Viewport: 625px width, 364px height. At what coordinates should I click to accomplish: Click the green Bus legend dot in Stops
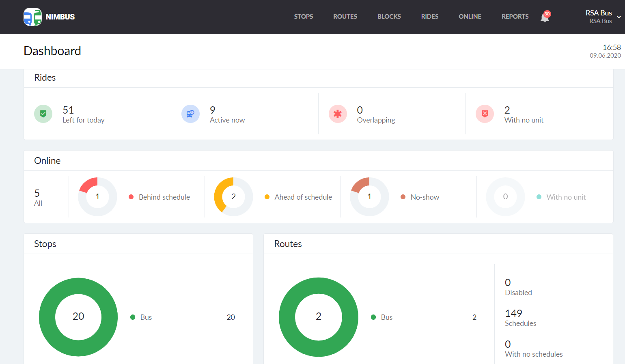132,317
